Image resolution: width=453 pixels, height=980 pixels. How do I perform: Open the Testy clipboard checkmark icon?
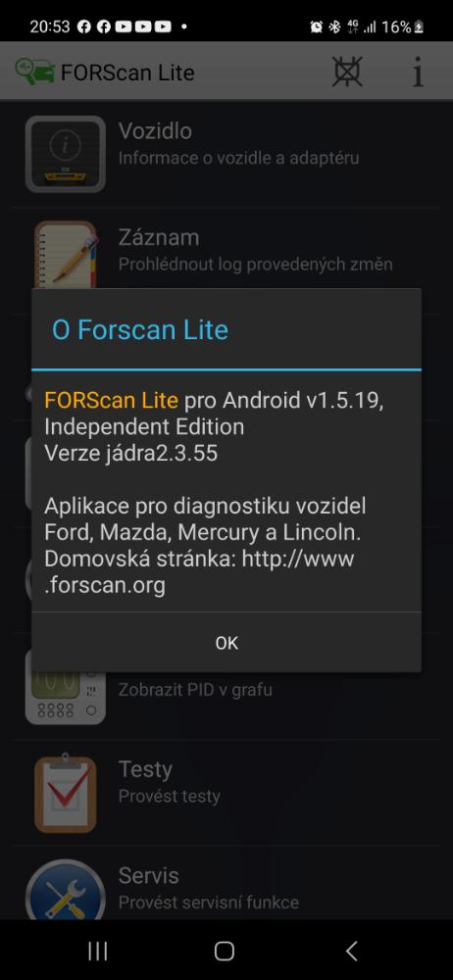pyautogui.click(x=65, y=794)
